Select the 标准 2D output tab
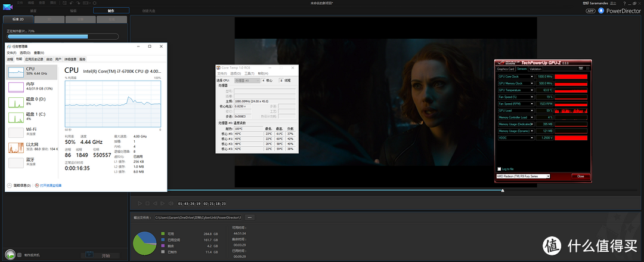644x262 pixels. [x=18, y=19]
